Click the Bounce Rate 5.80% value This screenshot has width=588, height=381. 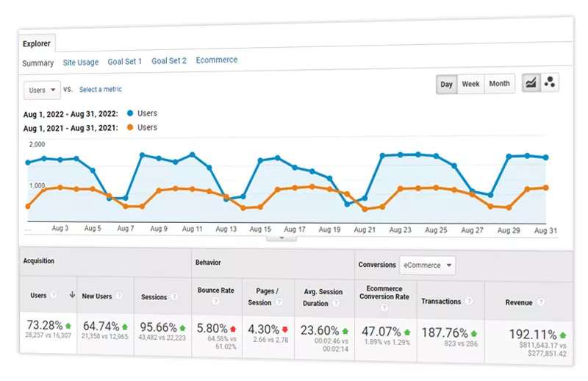(x=212, y=329)
